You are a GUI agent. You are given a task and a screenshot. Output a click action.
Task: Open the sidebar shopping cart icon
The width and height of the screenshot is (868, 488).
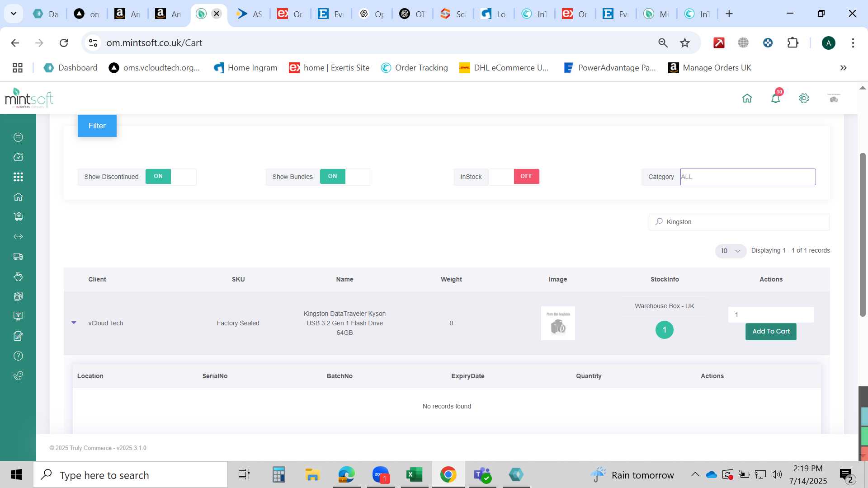click(18, 217)
